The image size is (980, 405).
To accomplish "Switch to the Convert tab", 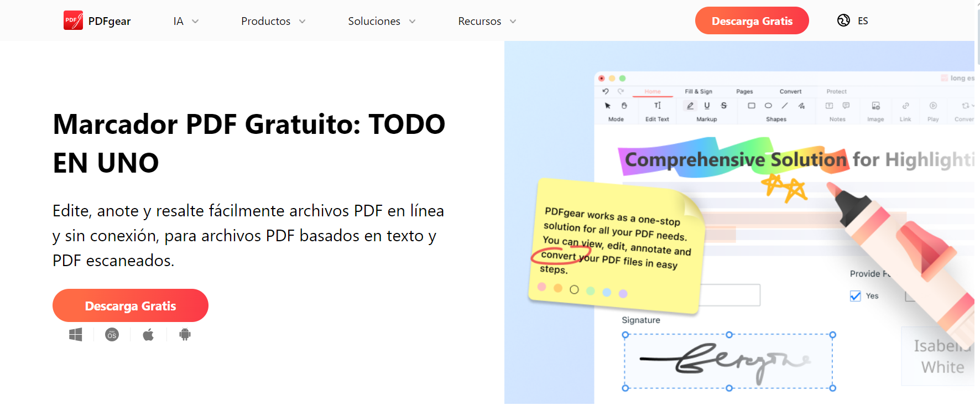I will pyautogui.click(x=790, y=91).
